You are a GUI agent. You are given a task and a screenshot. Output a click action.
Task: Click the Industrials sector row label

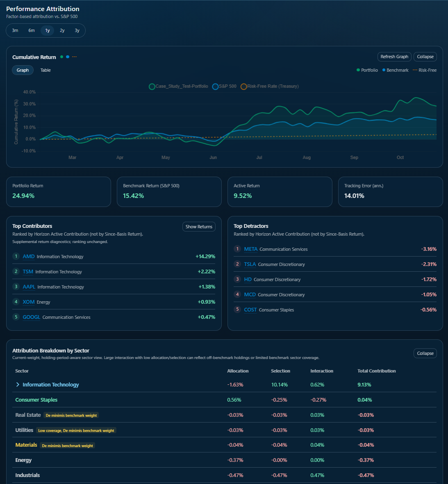27,475
